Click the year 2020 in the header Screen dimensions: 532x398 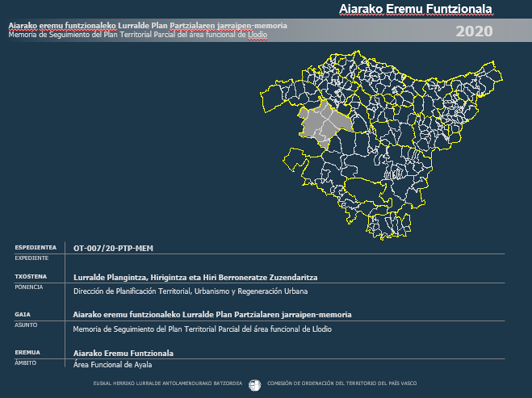coord(473,31)
